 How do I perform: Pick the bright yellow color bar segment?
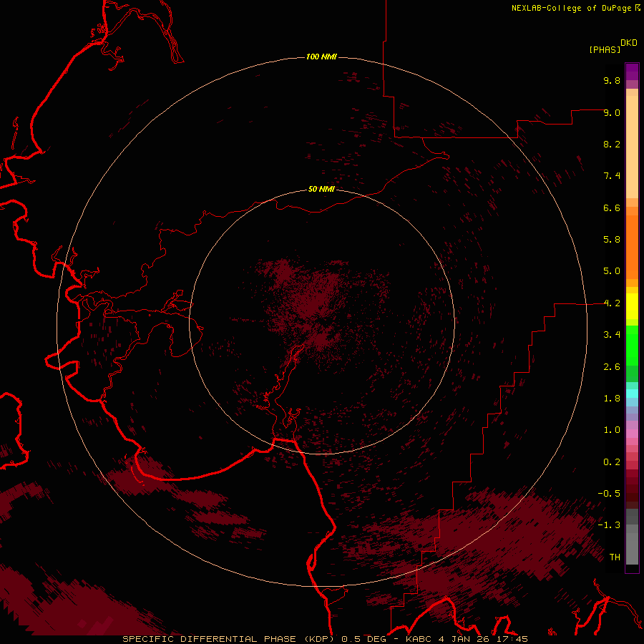[632, 306]
